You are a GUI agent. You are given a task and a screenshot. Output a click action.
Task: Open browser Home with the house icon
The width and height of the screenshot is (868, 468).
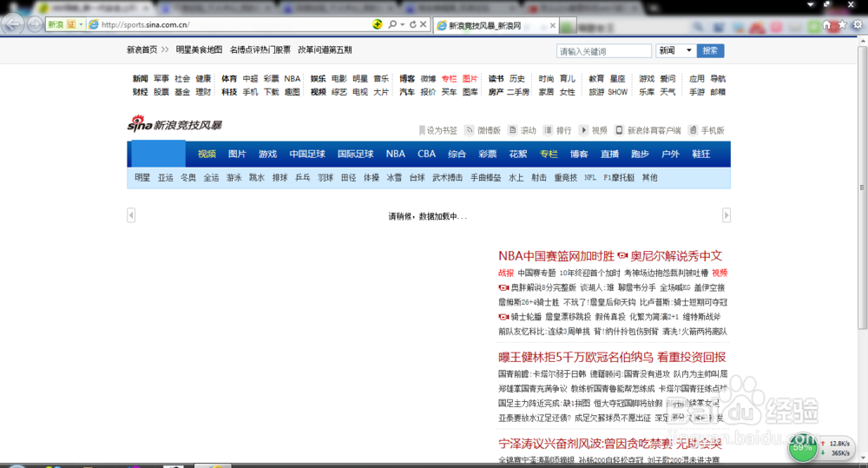point(827,25)
